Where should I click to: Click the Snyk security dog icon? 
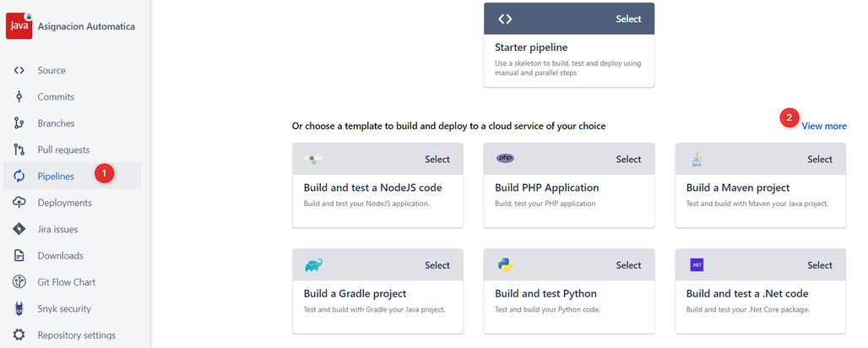[x=19, y=308]
